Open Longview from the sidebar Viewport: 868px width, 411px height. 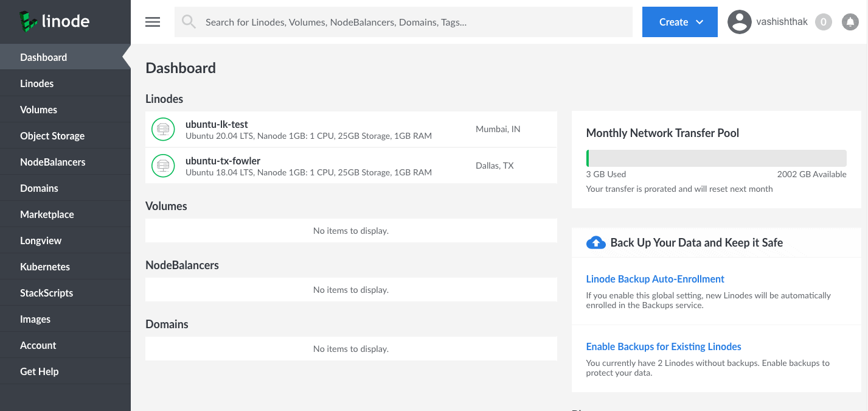[65, 241]
